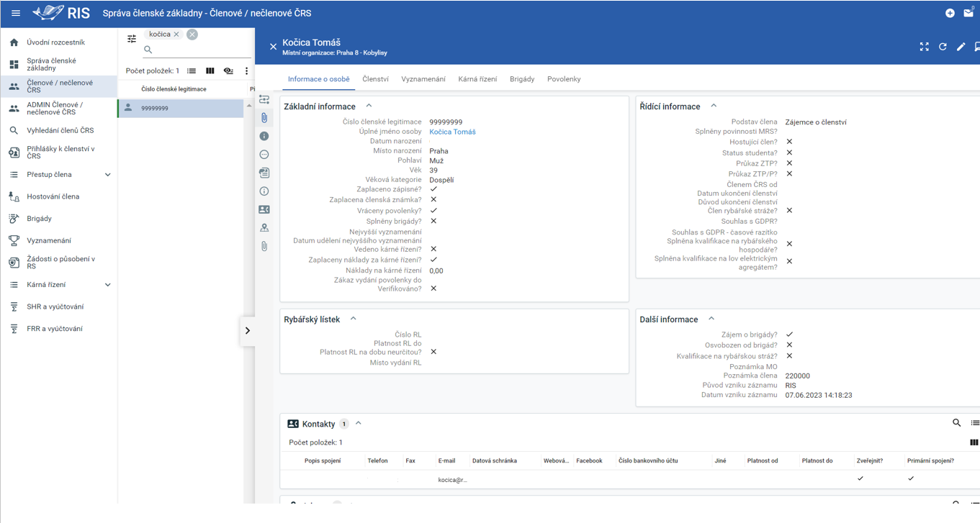Expand the Přestup člena submenu
The height and width of the screenshot is (523, 980).
(x=108, y=175)
